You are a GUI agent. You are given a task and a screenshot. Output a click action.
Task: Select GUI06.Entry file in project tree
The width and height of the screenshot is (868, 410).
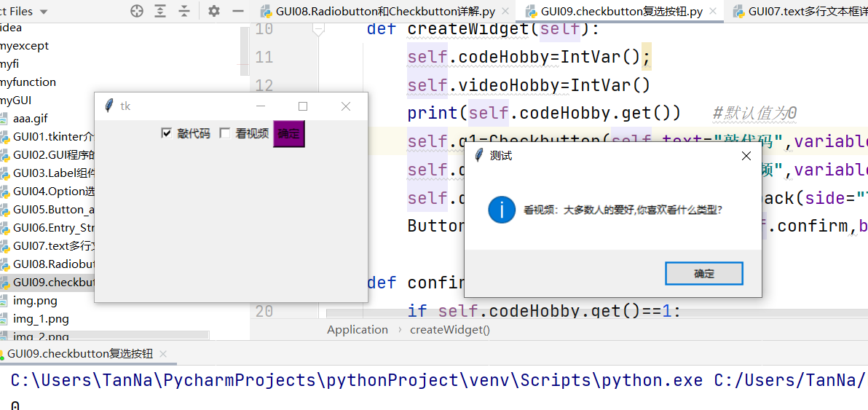pyautogui.click(x=54, y=228)
